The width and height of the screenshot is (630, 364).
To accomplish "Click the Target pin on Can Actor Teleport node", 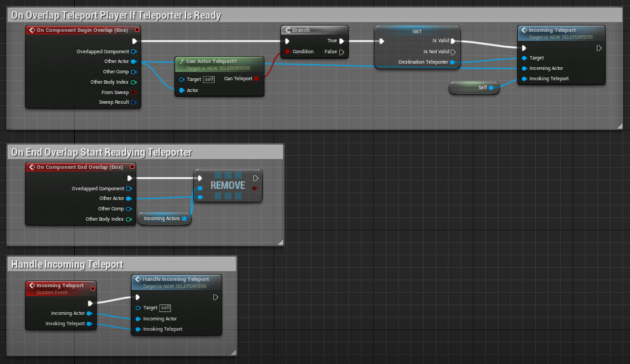I will click(x=181, y=80).
